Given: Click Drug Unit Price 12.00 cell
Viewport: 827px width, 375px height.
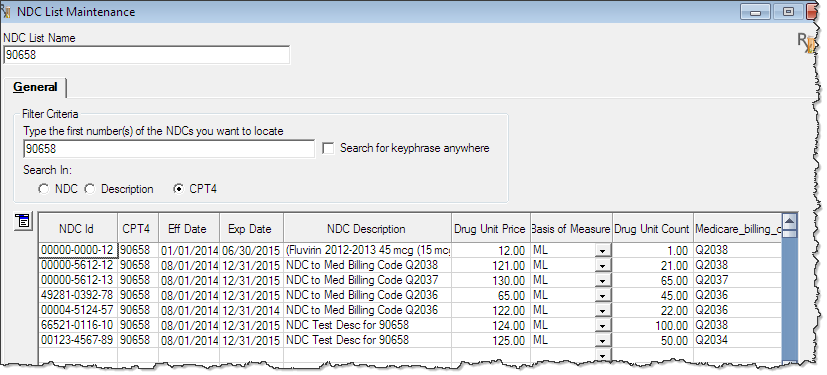Looking at the screenshot, I should 491,251.
